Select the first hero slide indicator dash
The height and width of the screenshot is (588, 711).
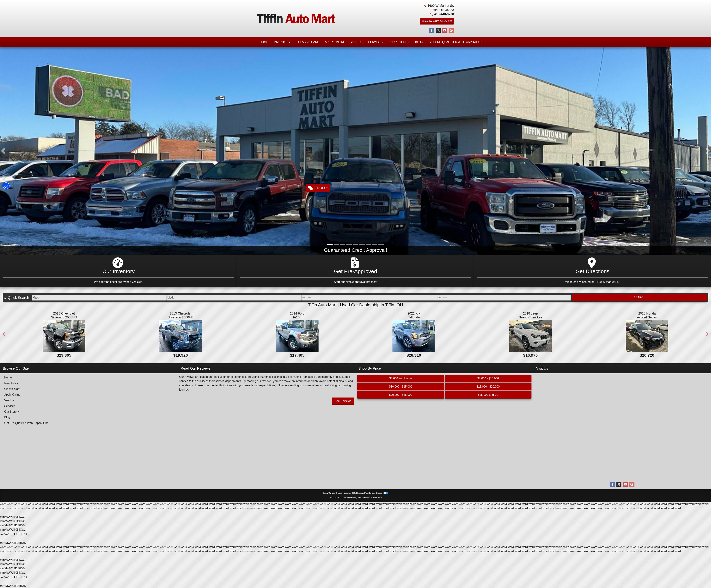click(330, 244)
